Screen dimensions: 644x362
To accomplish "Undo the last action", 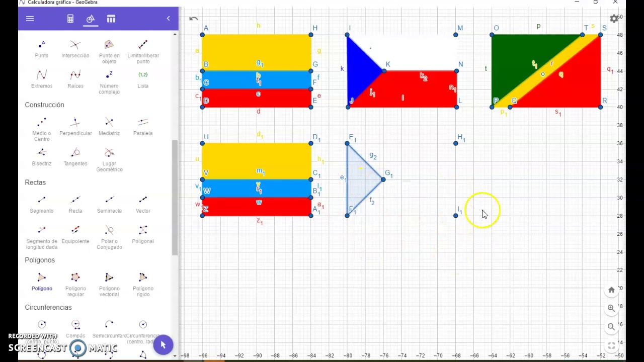I will (x=194, y=19).
